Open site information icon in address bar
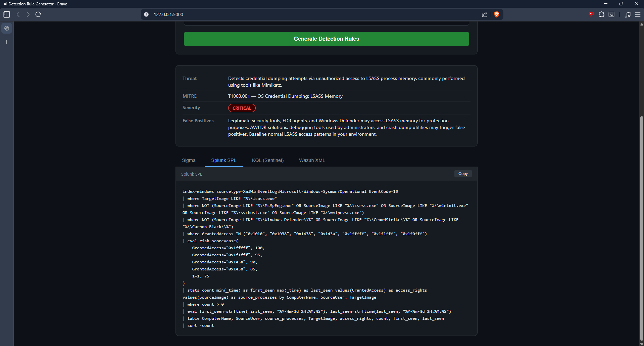Viewport: 644px width, 346px height. pyautogui.click(x=146, y=14)
